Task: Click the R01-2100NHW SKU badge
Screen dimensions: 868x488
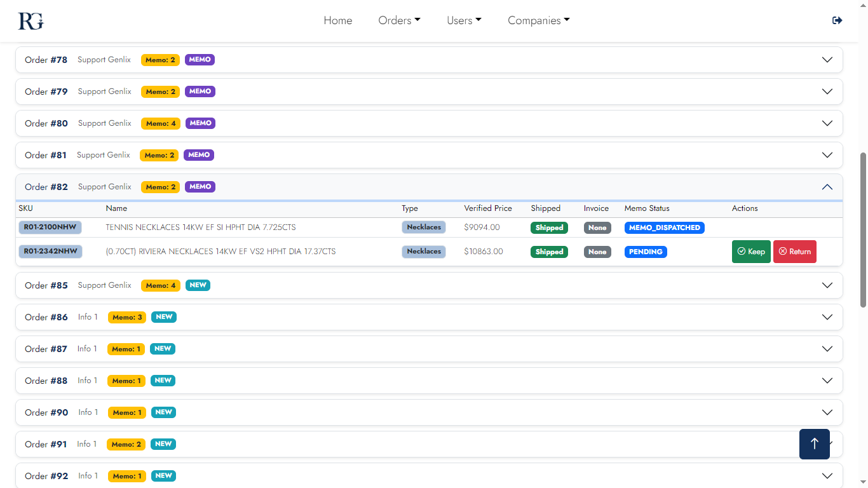Action: coord(50,227)
